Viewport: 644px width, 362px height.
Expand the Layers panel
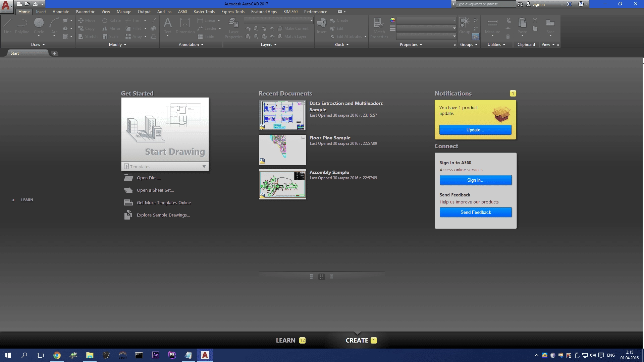click(x=269, y=45)
